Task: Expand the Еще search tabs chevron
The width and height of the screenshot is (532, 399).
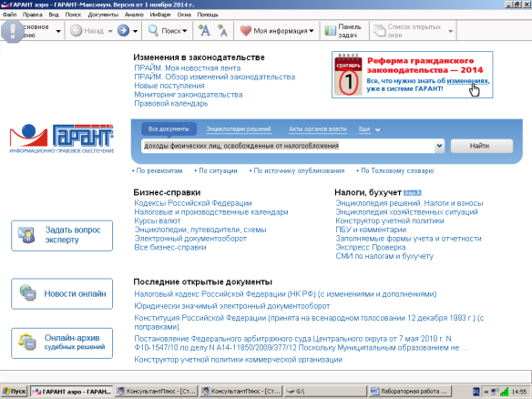Action: [378, 129]
